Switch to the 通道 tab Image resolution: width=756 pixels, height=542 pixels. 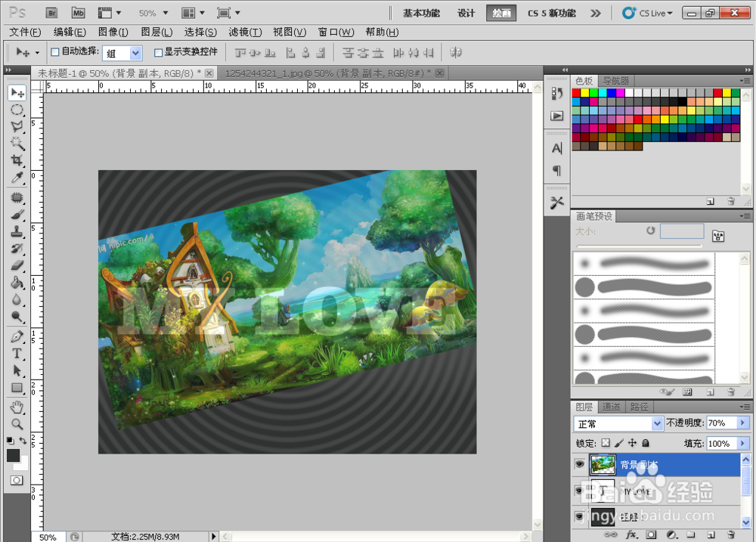click(x=611, y=406)
